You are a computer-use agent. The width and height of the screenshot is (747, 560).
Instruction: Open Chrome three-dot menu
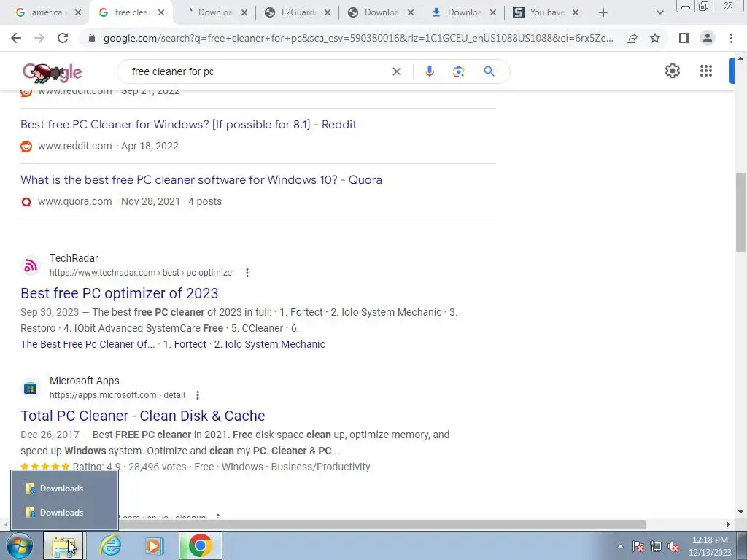pos(731,38)
